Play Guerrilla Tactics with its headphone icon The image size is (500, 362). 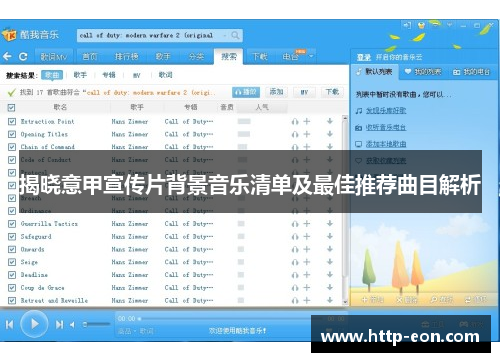295,224
